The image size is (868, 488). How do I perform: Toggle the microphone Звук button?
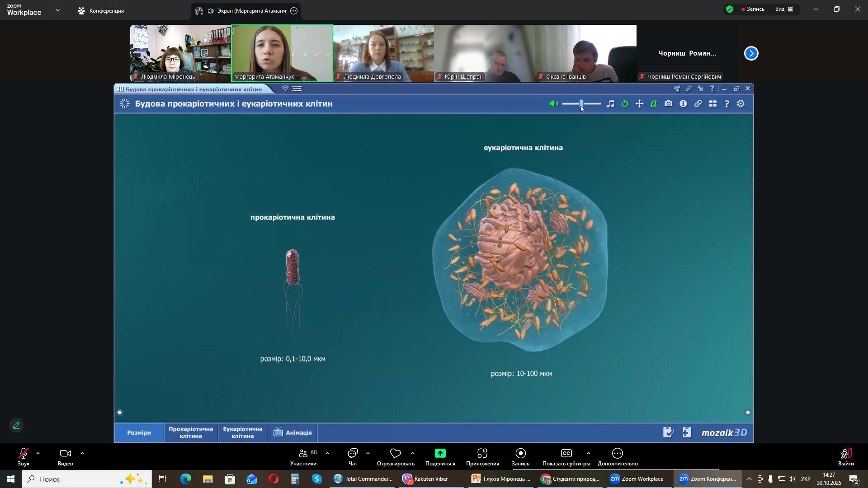[x=23, y=457]
